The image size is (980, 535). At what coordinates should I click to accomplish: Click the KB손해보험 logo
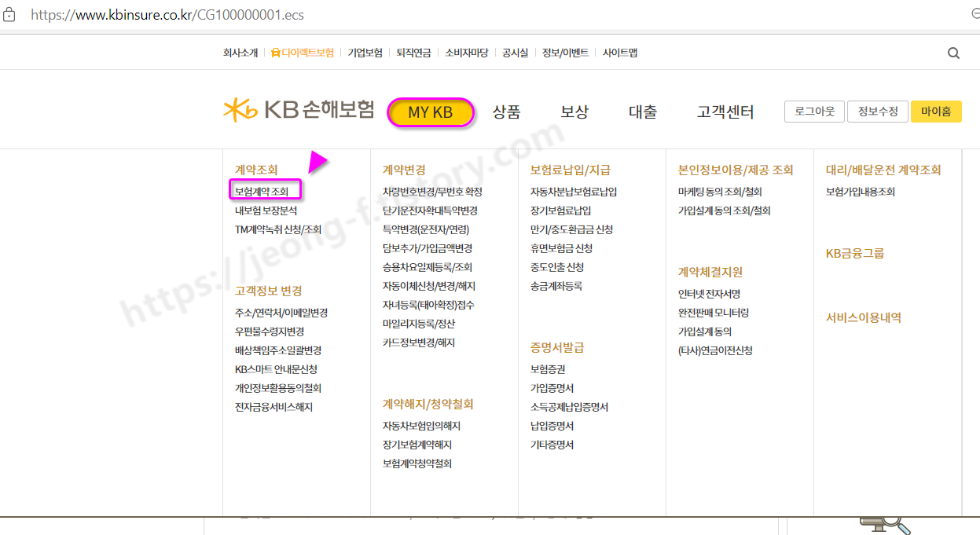(x=299, y=111)
